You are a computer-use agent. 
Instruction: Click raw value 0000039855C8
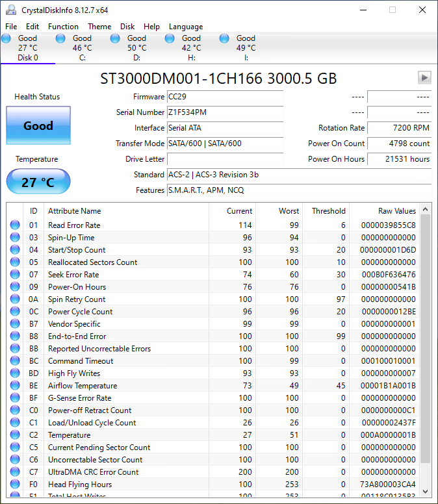point(388,225)
